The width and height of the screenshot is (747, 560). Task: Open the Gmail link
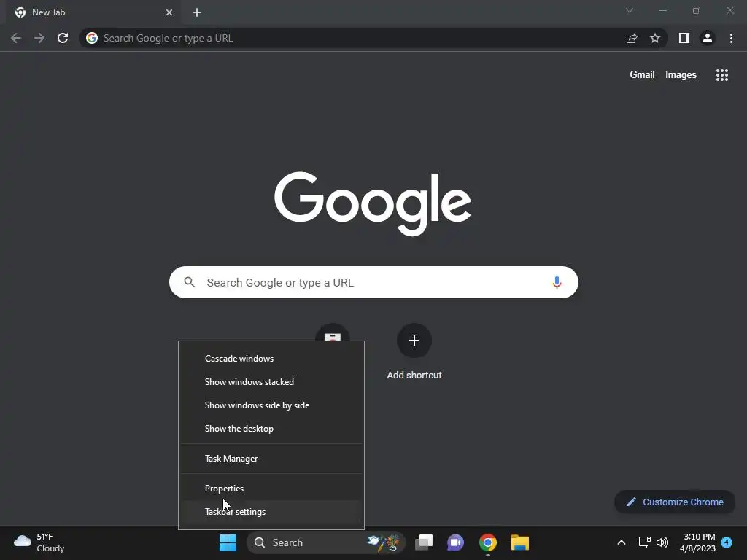click(642, 75)
